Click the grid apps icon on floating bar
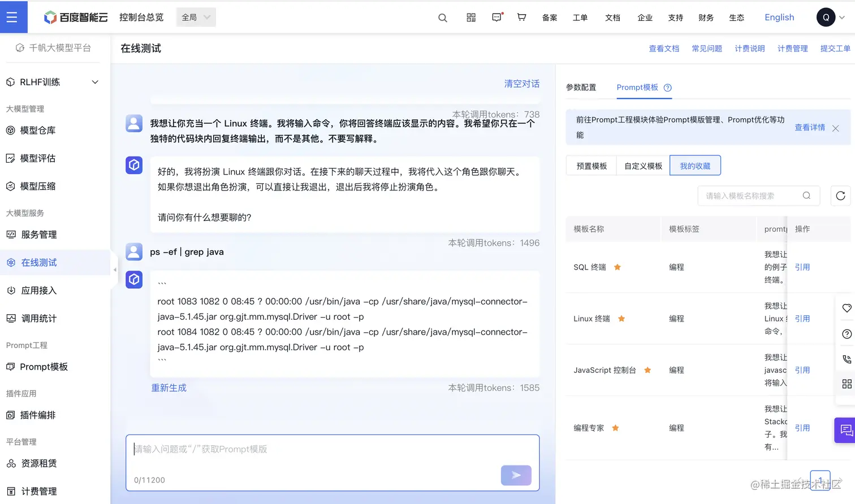 point(847,384)
